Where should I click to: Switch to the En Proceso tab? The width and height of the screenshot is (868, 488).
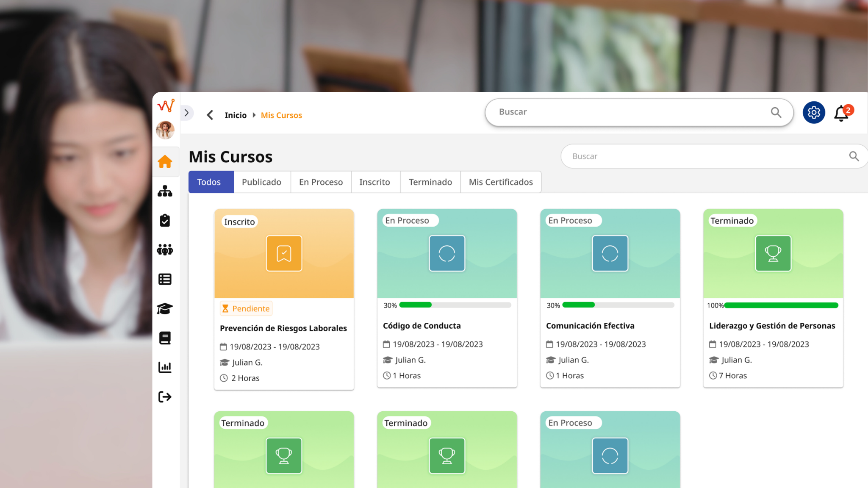point(321,182)
